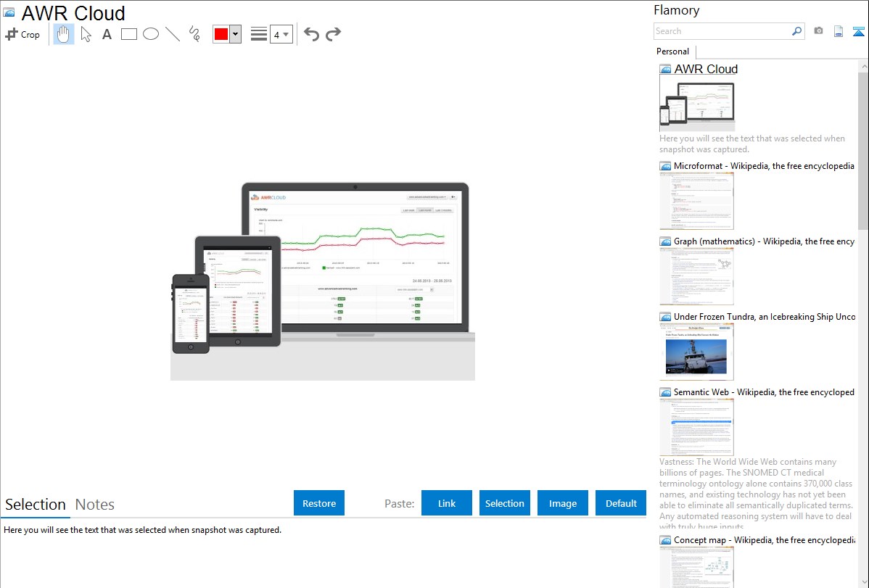
Task: Open the color picker dropdown arrow
Action: pos(236,34)
